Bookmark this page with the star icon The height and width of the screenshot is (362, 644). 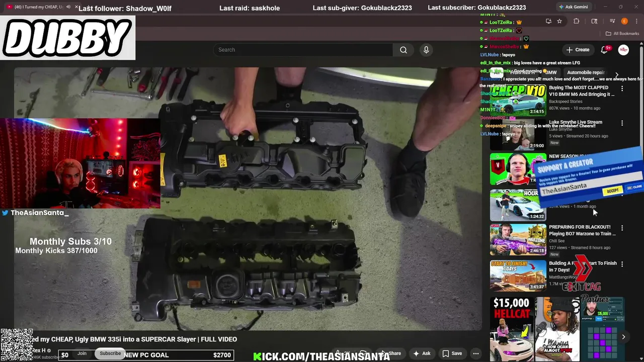coord(559,21)
